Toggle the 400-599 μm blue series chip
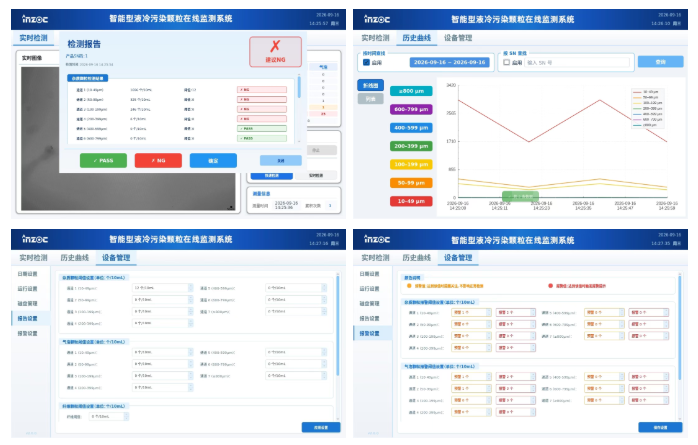698x445 pixels. 411,128
